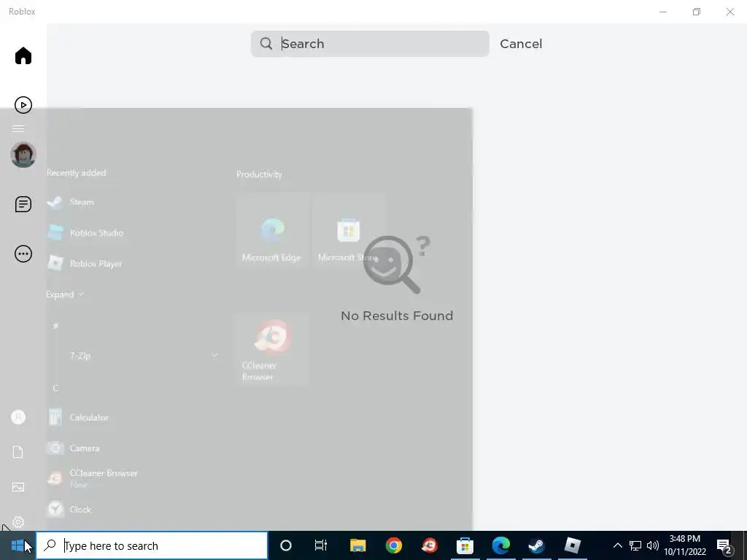Show hidden system tray icons
Screen dimensions: 747x560
[x=617, y=545]
